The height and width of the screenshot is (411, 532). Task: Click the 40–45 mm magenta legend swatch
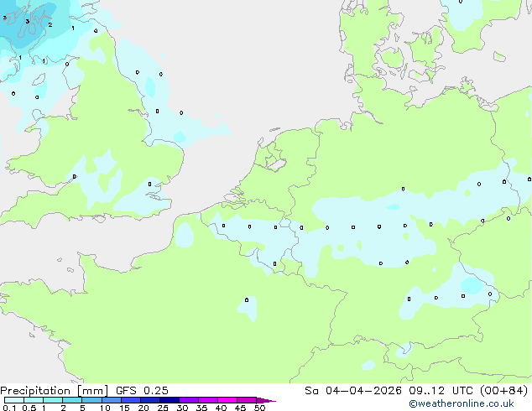pyautogui.click(x=227, y=400)
